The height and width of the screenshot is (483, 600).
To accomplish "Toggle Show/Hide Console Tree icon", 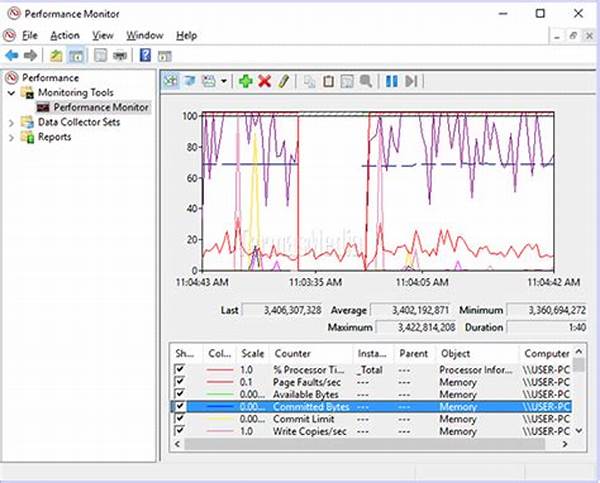I will [x=76, y=56].
